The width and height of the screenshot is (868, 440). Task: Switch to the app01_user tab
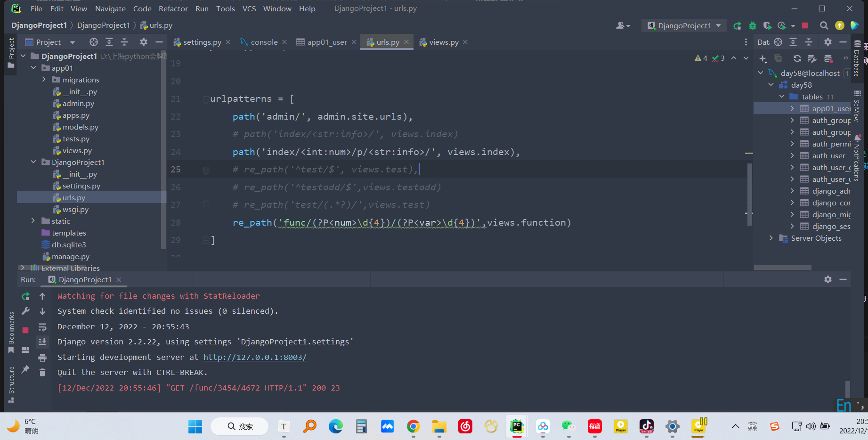click(326, 42)
